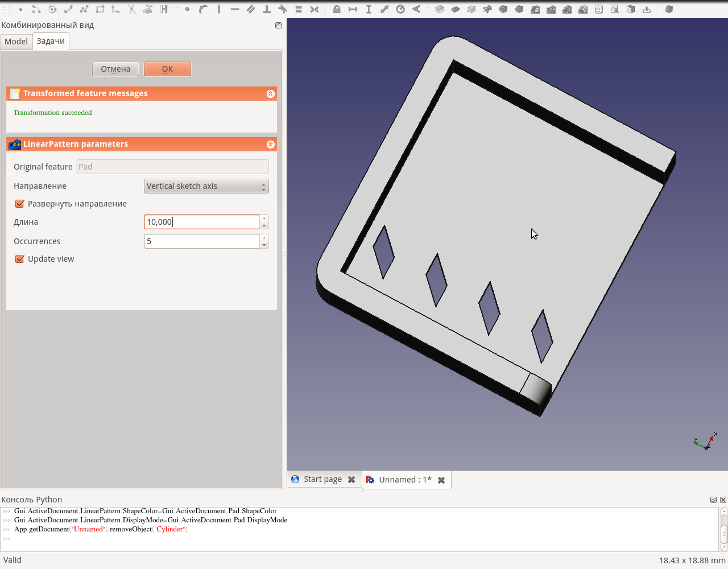Select the circle sketching tool

51,9
